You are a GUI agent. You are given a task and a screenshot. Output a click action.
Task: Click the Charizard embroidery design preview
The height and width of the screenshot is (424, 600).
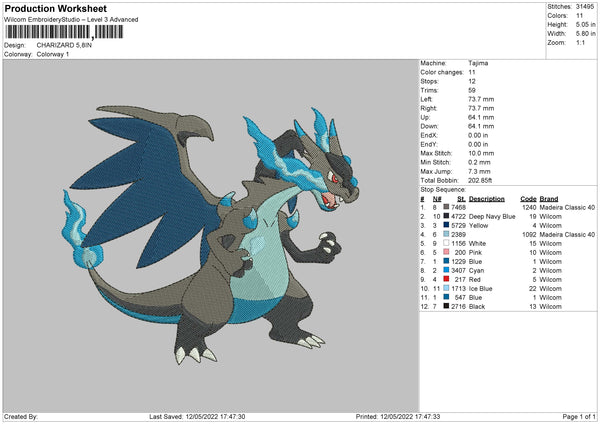[x=211, y=234]
